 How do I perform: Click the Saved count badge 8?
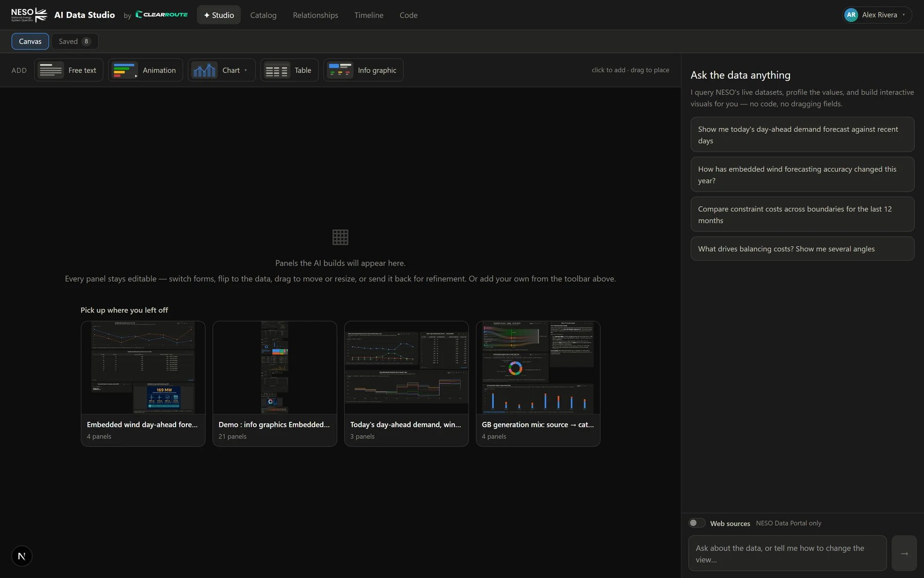86,41
